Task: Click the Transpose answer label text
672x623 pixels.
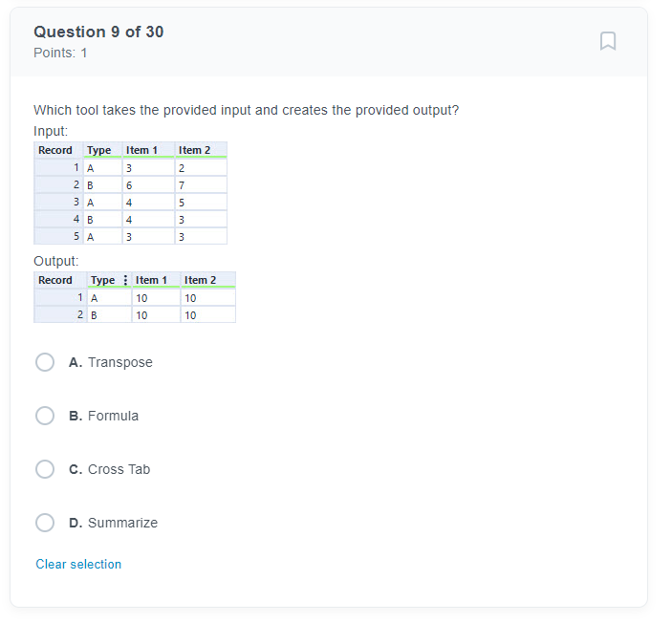Action: [x=120, y=362]
